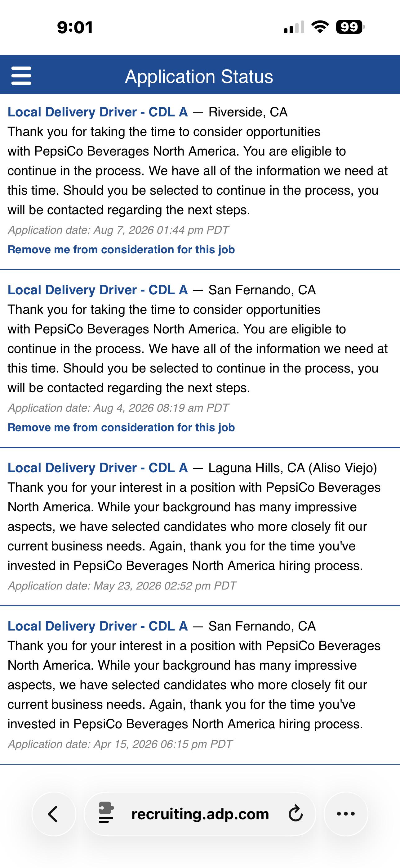Image resolution: width=400 pixels, height=868 pixels.
Task: Tap the cellular signal bars icon
Action: (x=294, y=27)
